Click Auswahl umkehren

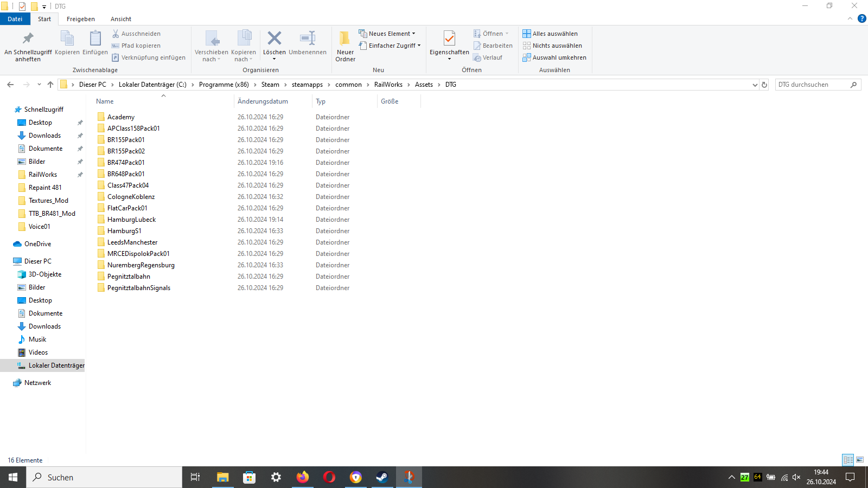[x=554, y=57]
